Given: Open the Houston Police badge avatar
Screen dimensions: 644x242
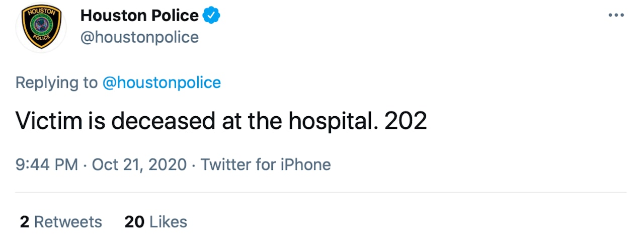Looking at the screenshot, I should click(x=41, y=28).
